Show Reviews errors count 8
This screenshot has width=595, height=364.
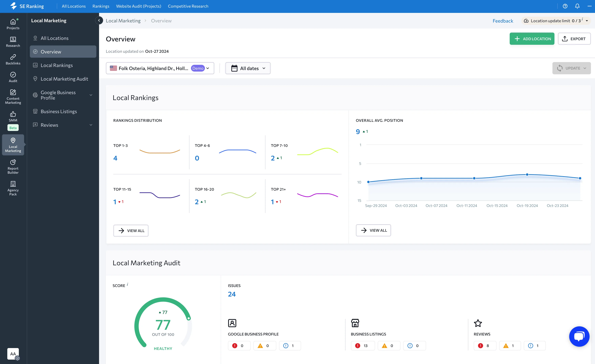tap(485, 346)
